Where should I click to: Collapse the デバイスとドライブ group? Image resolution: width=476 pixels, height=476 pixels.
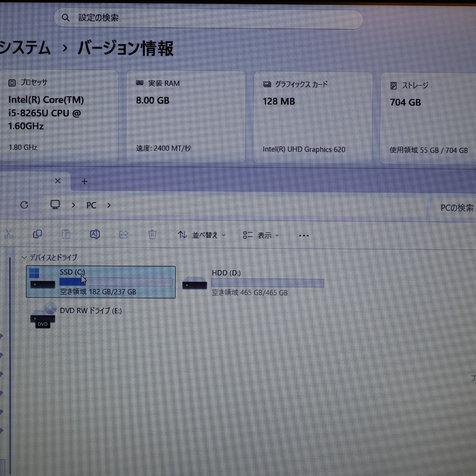pos(24,258)
